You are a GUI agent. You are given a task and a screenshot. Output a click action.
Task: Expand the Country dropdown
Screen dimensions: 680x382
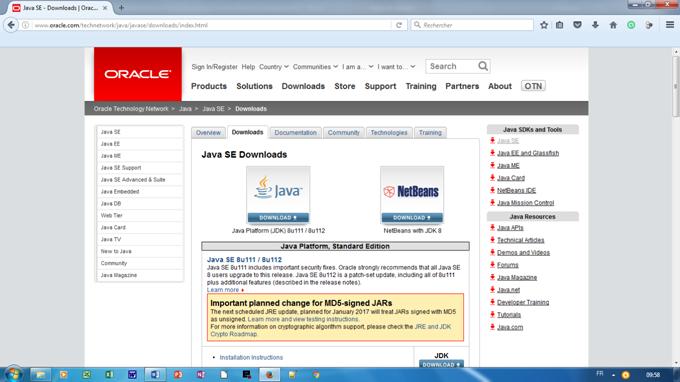(x=274, y=67)
